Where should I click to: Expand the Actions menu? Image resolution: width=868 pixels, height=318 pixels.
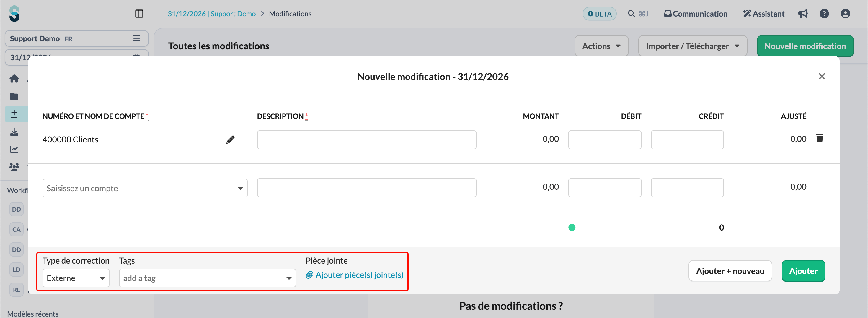coord(601,46)
